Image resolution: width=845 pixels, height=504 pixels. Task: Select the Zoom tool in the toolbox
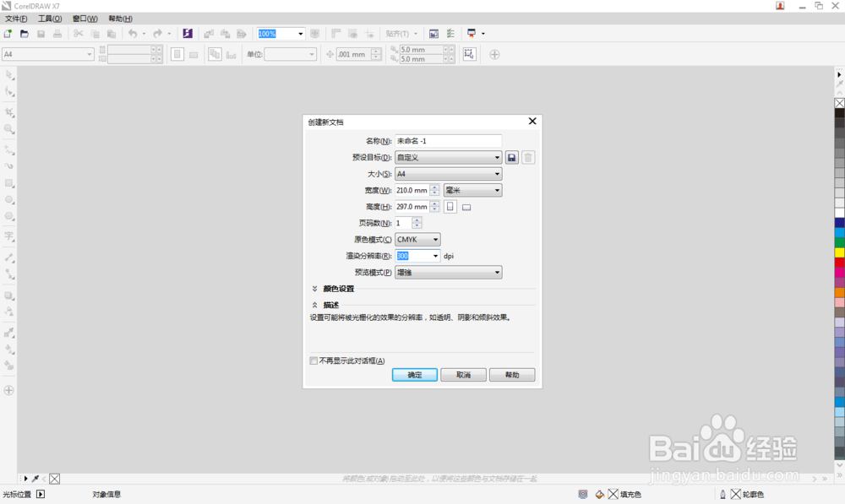pos(9,130)
